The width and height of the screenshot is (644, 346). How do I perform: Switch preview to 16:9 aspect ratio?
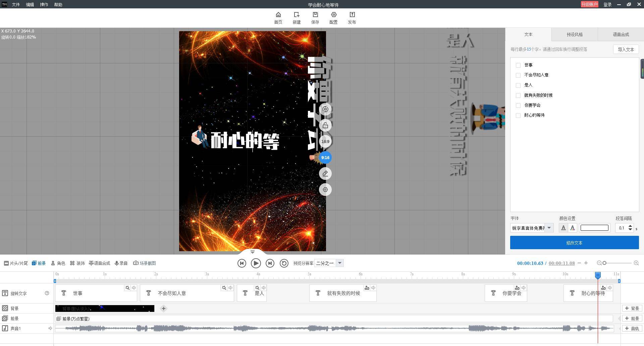pyautogui.click(x=325, y=141)
